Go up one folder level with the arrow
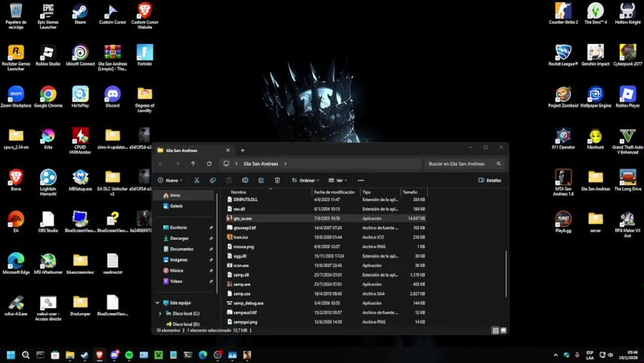This screenshot has width=644, height=363. point(193,164)
